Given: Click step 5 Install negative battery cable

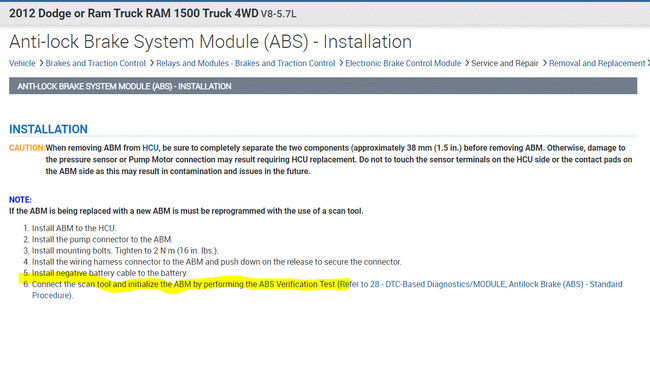Looking at the screenshot, I should coord(109,273).
